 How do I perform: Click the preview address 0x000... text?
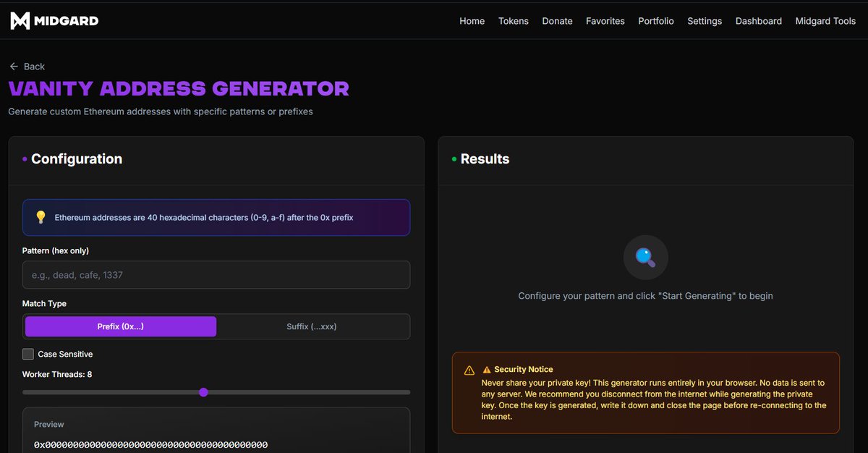pos(150,444)
